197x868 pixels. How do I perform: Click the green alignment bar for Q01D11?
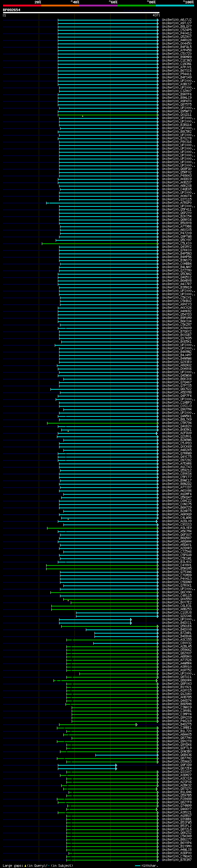point(108,115)
